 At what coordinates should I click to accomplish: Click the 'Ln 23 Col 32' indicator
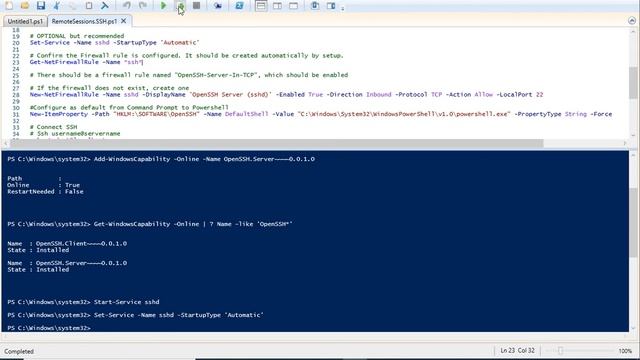click(517, 351)
